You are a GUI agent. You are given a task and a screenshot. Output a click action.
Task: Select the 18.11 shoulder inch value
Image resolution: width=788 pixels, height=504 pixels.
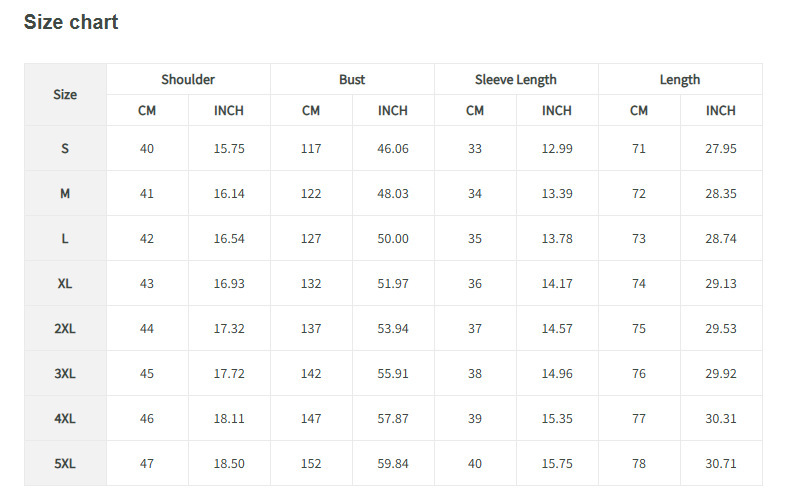[229, 418]
